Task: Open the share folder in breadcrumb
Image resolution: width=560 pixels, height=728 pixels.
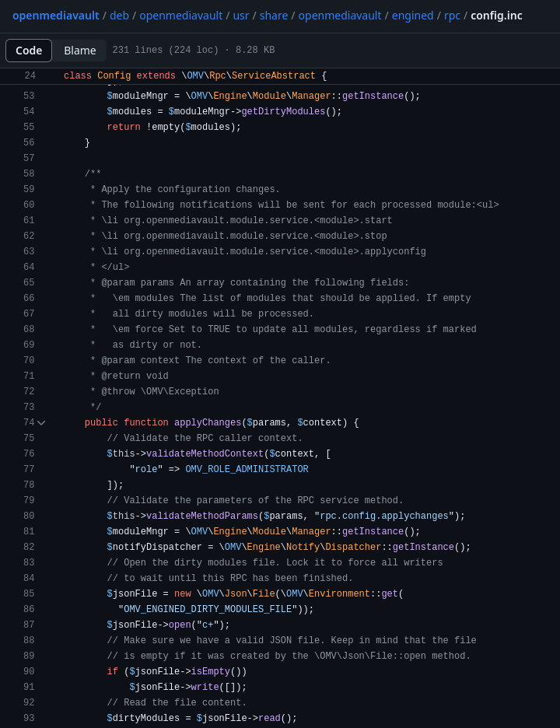Action: (x=274, y=16)
